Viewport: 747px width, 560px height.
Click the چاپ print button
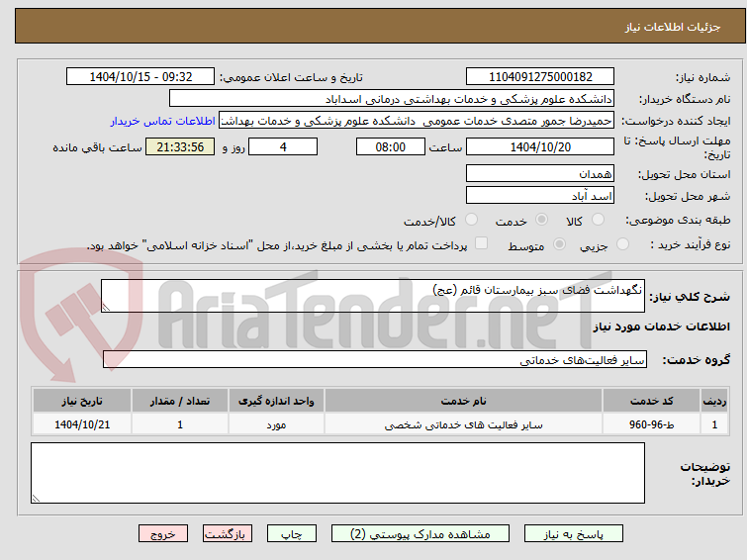292,534
